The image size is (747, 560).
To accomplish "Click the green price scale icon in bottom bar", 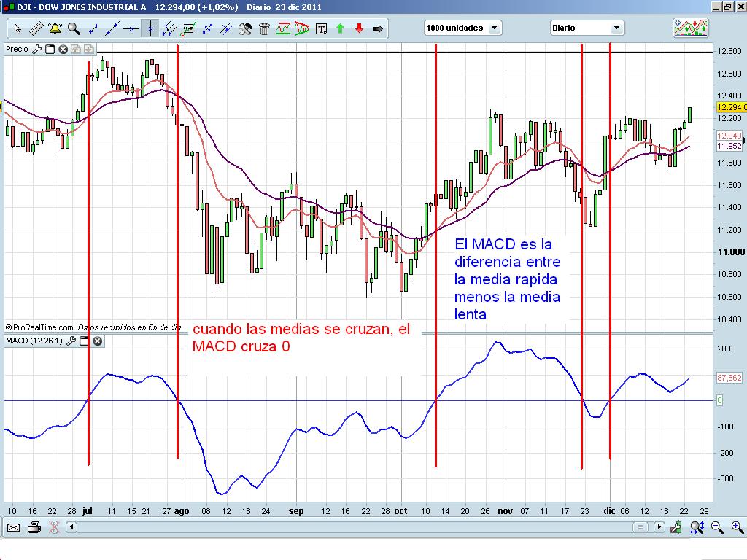I will 676,527.
